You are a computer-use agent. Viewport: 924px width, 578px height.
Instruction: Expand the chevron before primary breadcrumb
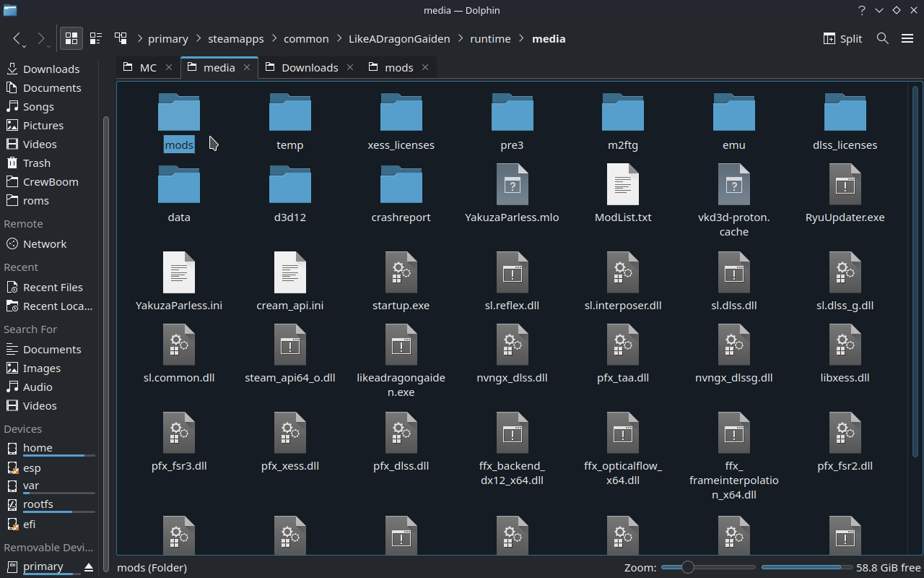coord(139,39)
